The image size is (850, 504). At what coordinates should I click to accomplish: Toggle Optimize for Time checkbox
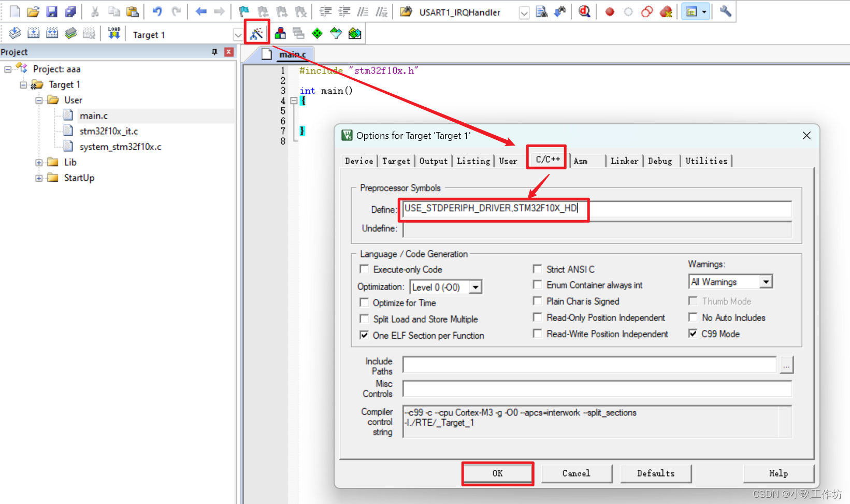pos(364,302)
